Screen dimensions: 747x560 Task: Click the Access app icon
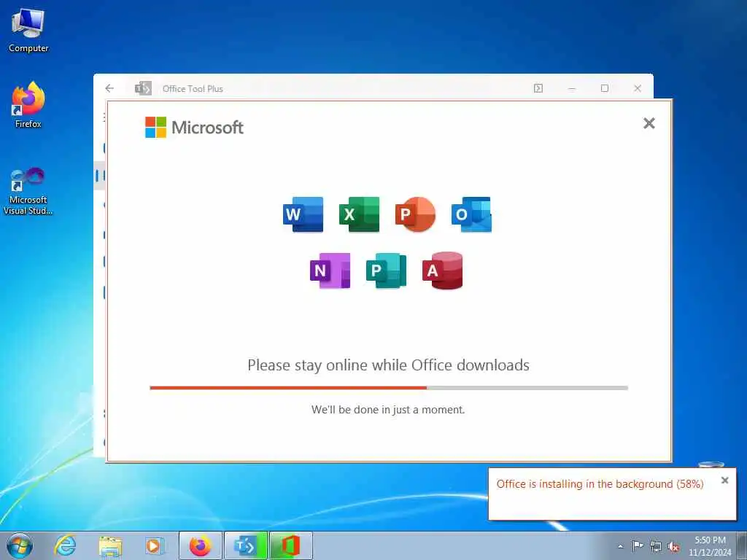coord(443,271)
